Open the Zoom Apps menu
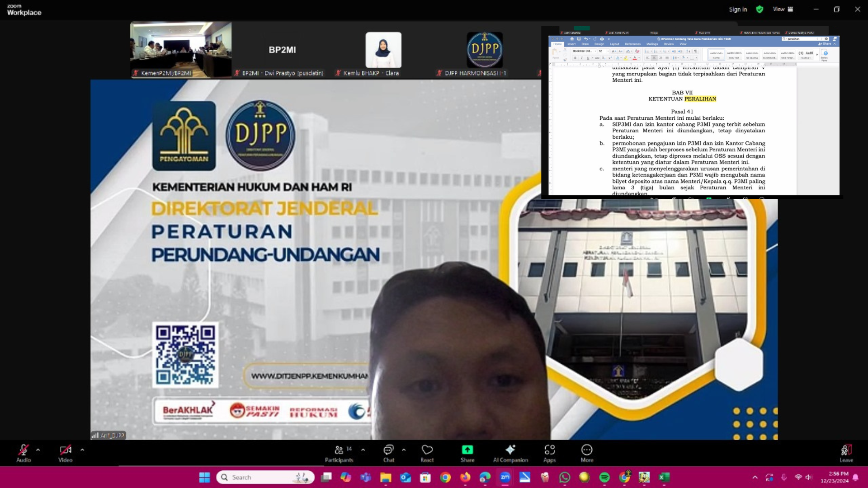 click(550, 453)
